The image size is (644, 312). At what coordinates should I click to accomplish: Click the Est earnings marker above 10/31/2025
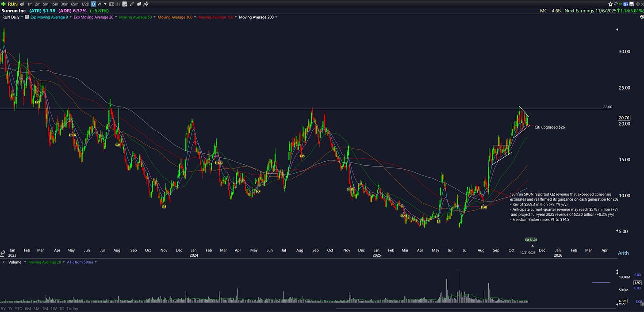pos(531,240)
